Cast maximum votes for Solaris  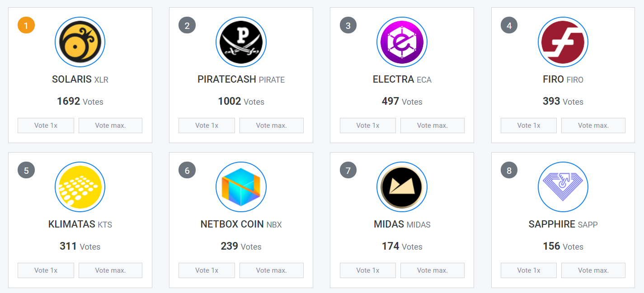(x=110, y=126)
